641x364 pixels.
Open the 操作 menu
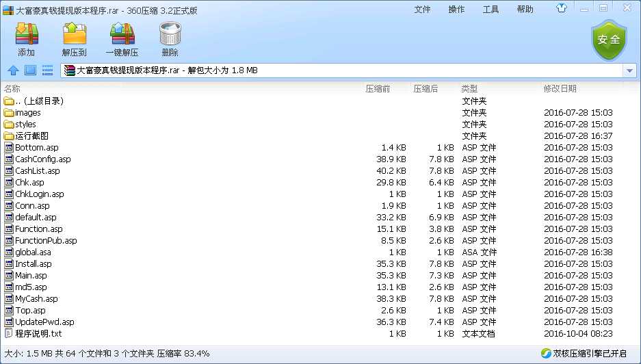pyautogui.click(x=456, y=9)
